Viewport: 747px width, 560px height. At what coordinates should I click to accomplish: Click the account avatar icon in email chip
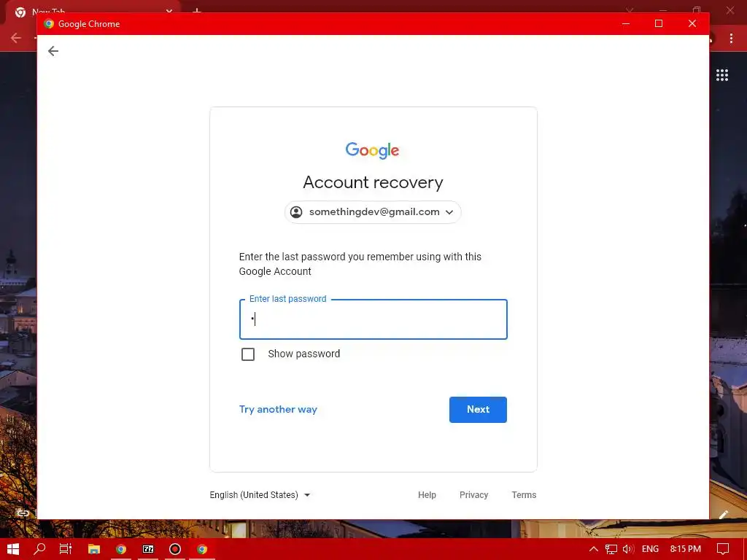[296, 212]
